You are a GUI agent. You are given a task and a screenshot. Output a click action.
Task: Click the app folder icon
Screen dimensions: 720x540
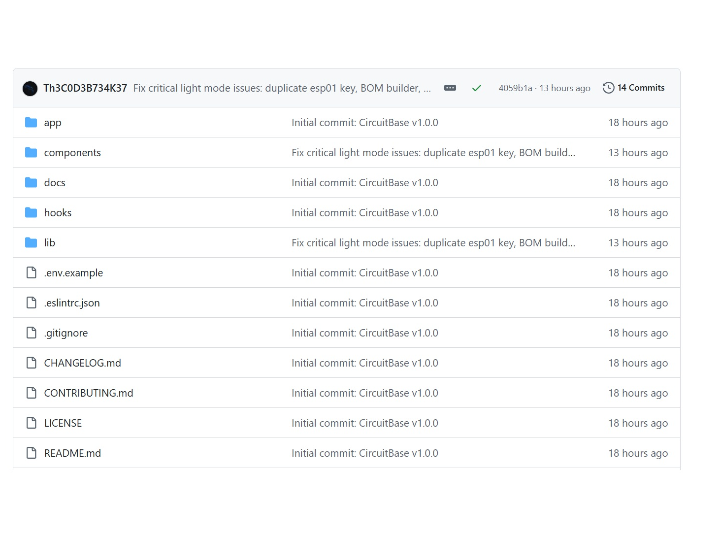(30, 123)
